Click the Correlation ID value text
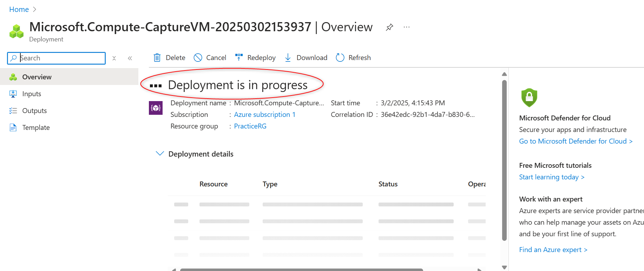Screen dimensions: 644x271 click(428, 114)
